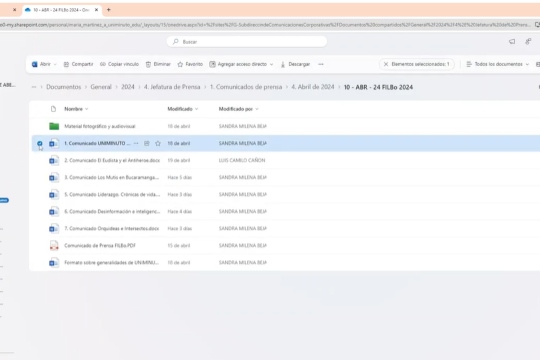The height and width of the screenshot is (360, 540).
Task: Go to 4. Abril de 2024 breadcrumb
Action: 313,87
